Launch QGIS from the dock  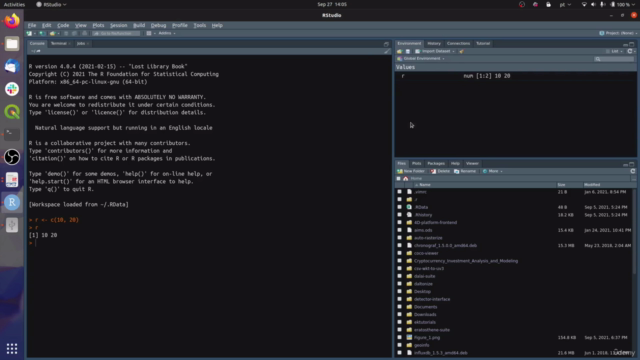[x=12, y=112]
